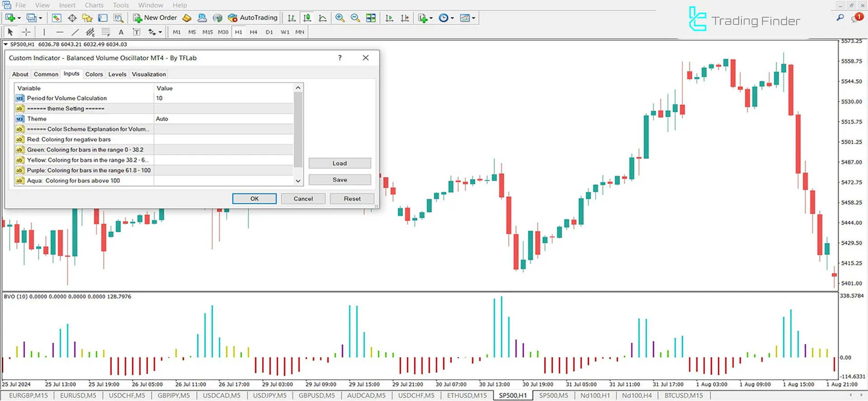Open the Navigator folder-star icon

point(87,18)
